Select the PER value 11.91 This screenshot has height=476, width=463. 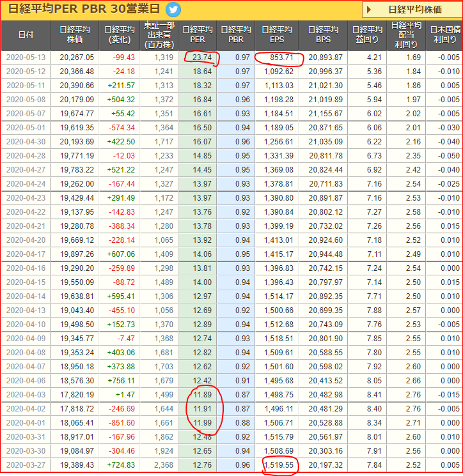tap(201, 409)
